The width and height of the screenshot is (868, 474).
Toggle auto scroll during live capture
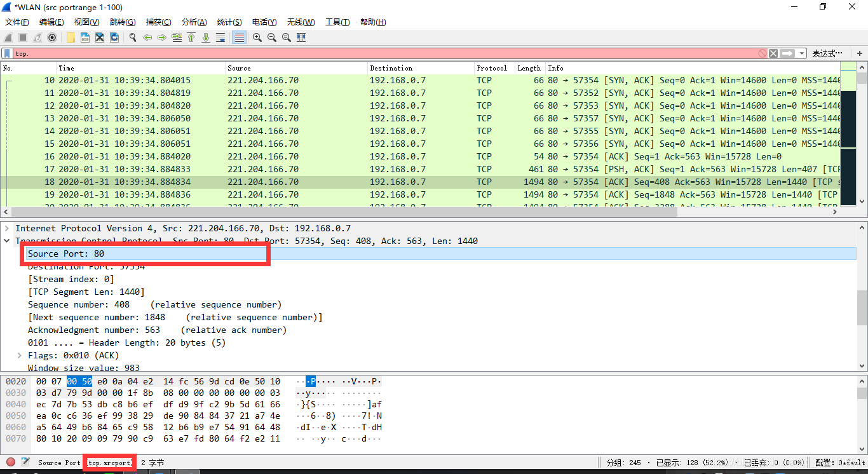tap(220, 37)
